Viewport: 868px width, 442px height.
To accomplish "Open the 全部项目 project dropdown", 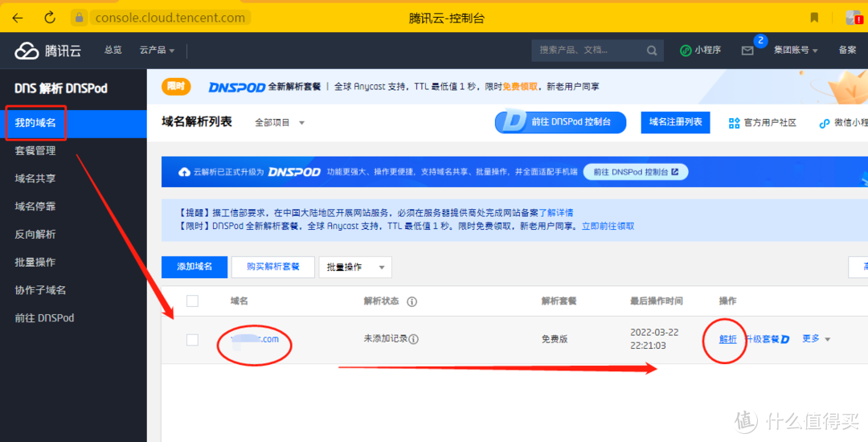I will [280, 123].
